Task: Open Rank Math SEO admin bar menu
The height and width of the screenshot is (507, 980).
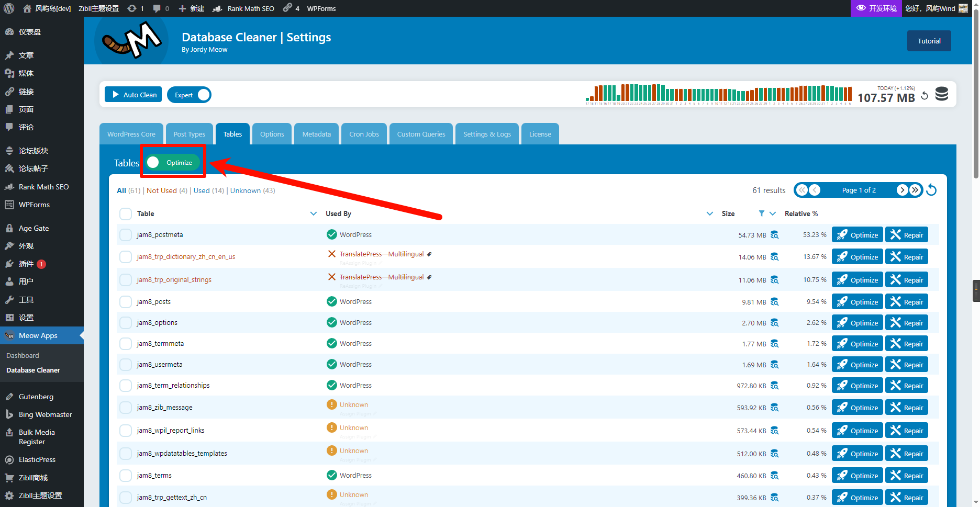Action: 243,8
